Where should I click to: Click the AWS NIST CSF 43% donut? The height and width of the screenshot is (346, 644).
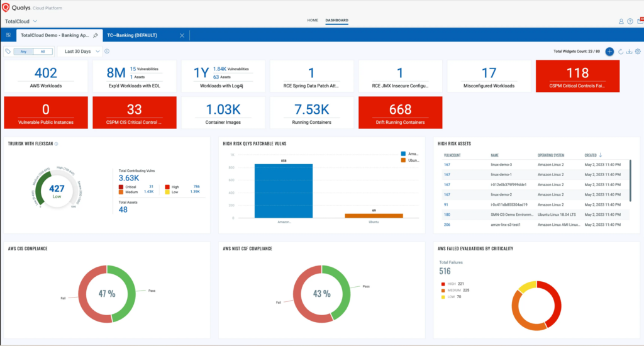[321, 294]
